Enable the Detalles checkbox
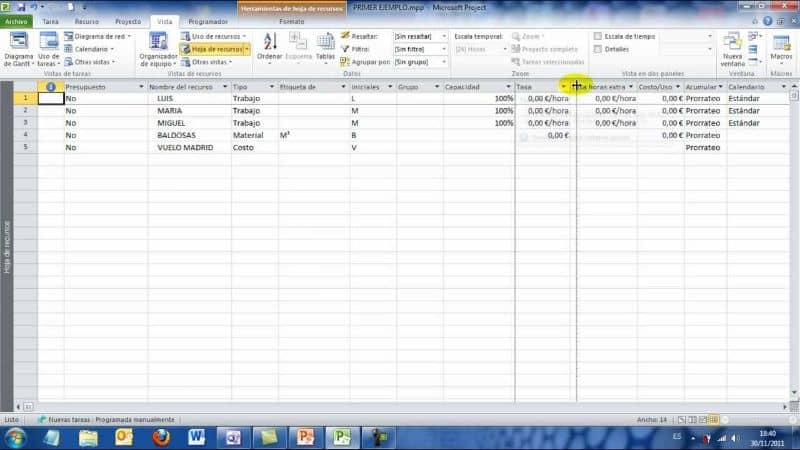800x450 pixels. (597, 49)
